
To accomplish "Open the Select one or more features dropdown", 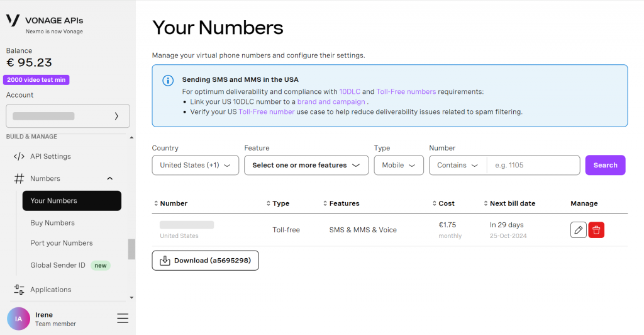I will [306, 165].
